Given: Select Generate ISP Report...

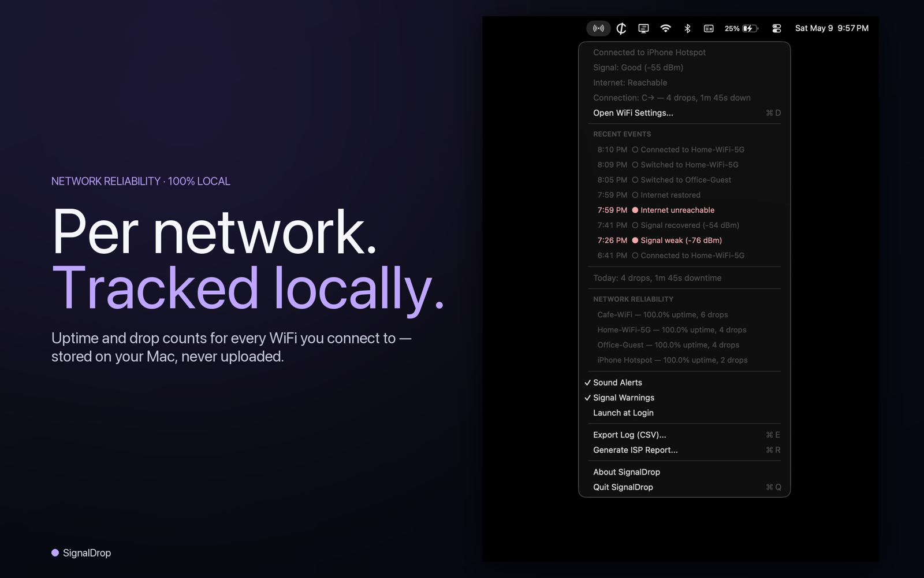Looking at the screenshot, I should pos(684,450).
